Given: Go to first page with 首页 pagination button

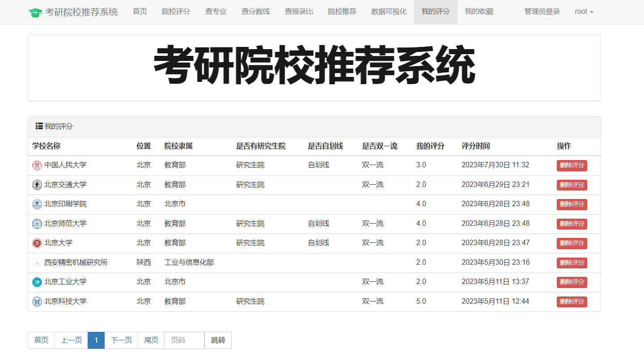Looking at the screenshot, I should pyautogui.click(x=41, y=340).
